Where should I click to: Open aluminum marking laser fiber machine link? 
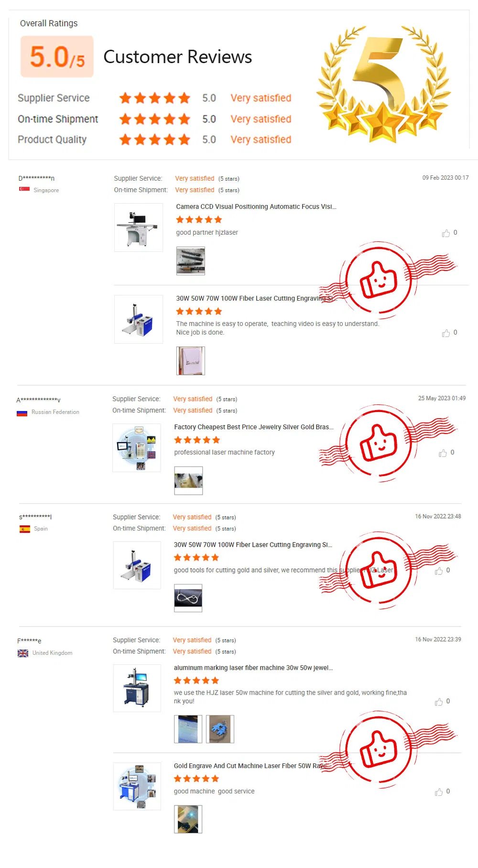pyautogui.click(x=253, y=668)
